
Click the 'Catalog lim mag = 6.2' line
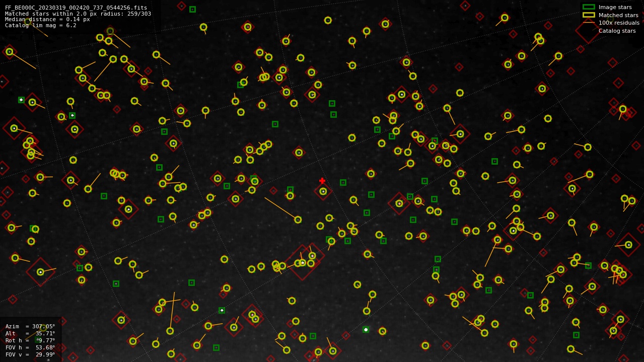[41, 25]
